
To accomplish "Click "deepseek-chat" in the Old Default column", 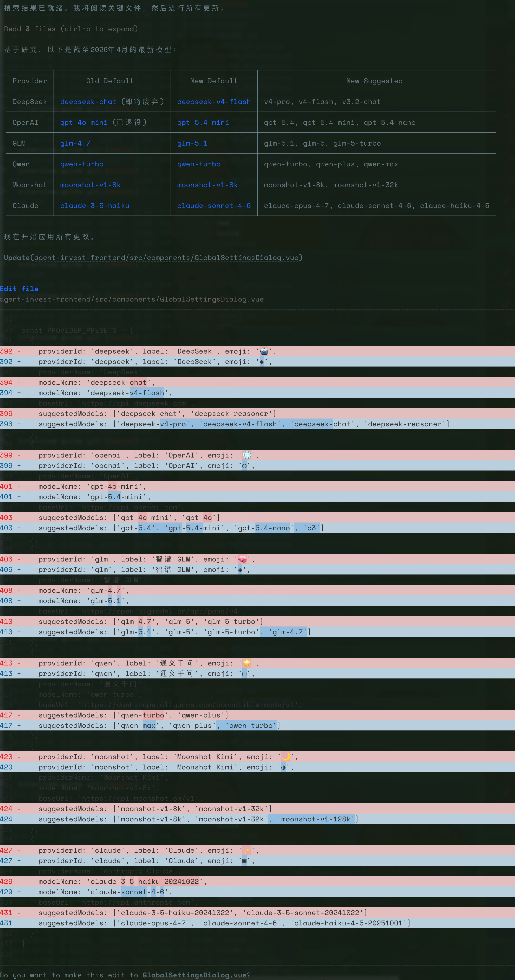I will pyautogui.click(x=88, y=102).
